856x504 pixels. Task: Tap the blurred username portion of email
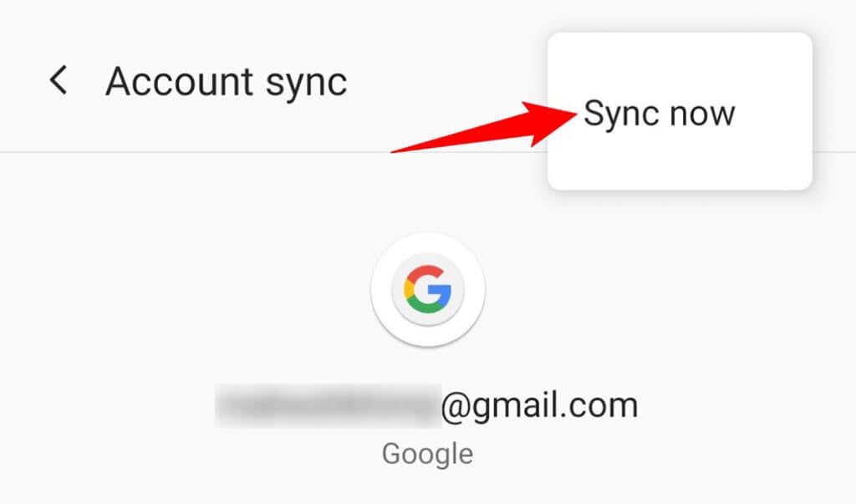click(328, 405)
